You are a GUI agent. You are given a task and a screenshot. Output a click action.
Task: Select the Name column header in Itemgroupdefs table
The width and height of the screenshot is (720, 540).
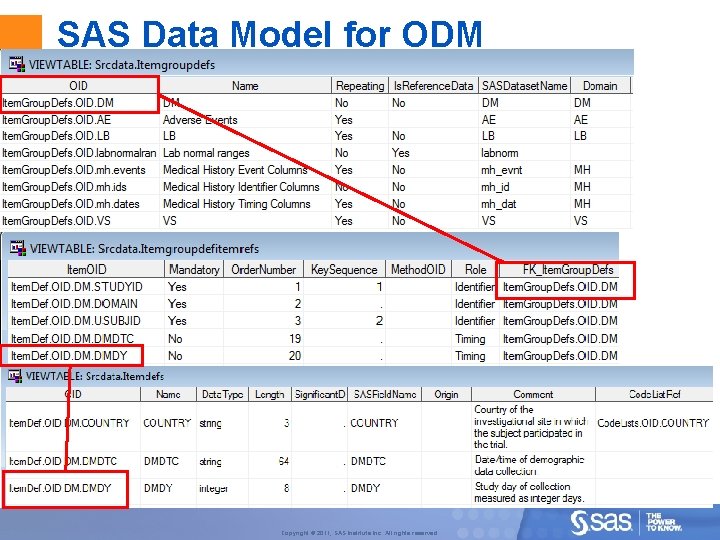(245, 85)
